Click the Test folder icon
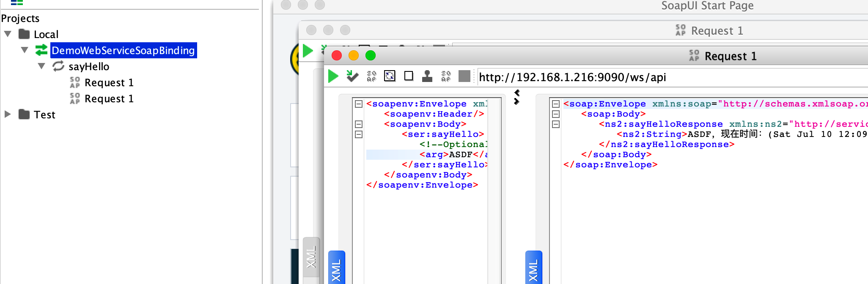 point(24,114)
